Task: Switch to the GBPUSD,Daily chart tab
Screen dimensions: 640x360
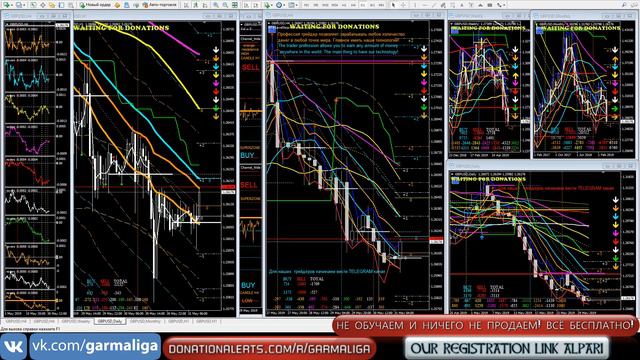Action: [109, 322]
